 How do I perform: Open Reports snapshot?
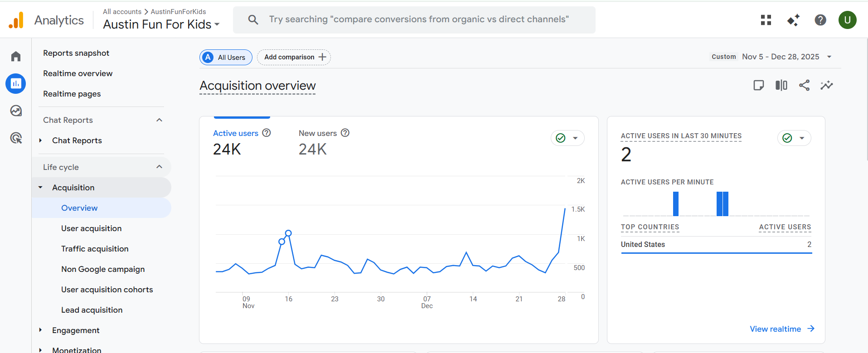click(76, 53)
